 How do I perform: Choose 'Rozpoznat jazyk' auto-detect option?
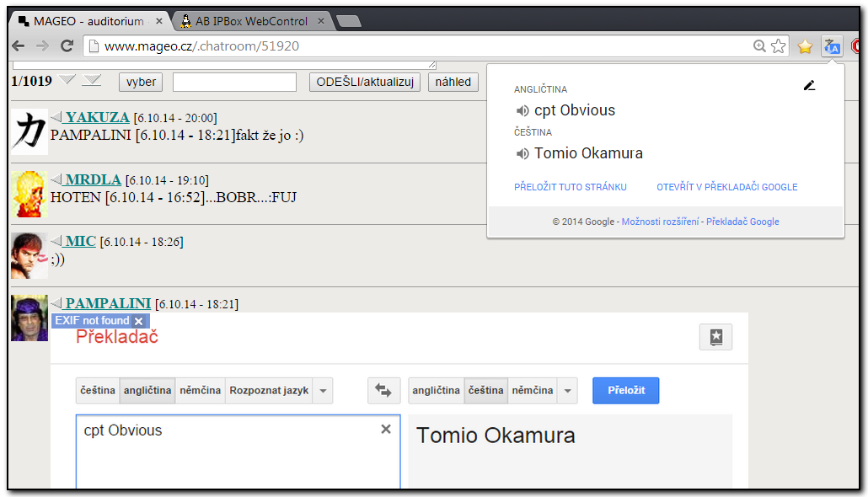[x=269, y=391]
